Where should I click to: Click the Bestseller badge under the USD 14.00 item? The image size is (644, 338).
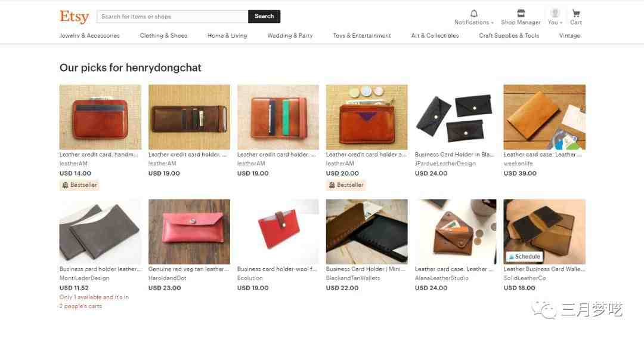[x=80, y=185]
